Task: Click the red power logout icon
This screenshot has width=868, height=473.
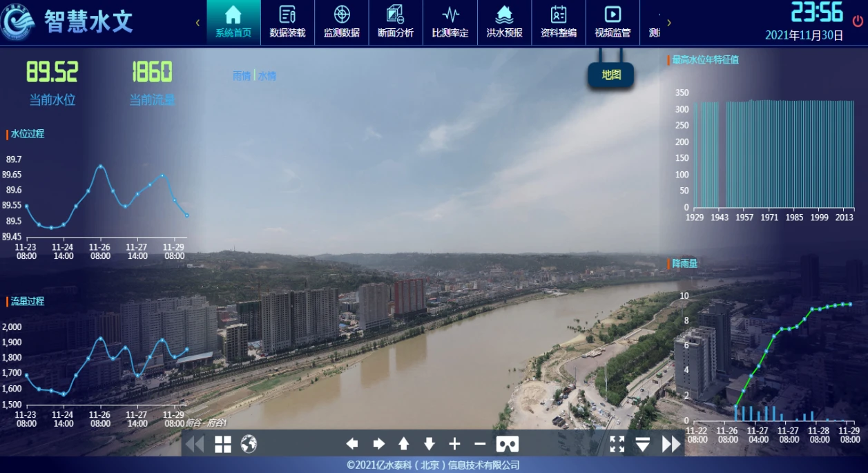Action: click(858, 21)
